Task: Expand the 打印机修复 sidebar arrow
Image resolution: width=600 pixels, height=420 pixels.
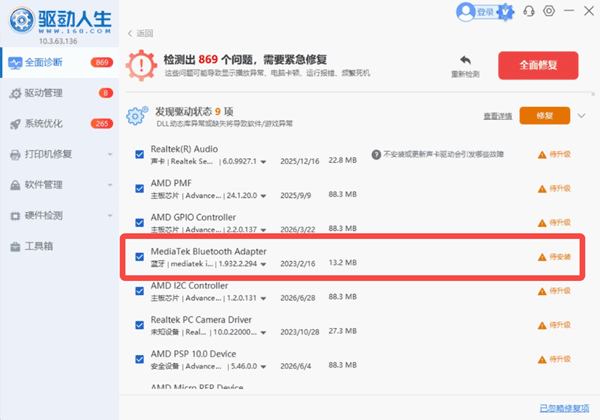Action: [110, 154]
